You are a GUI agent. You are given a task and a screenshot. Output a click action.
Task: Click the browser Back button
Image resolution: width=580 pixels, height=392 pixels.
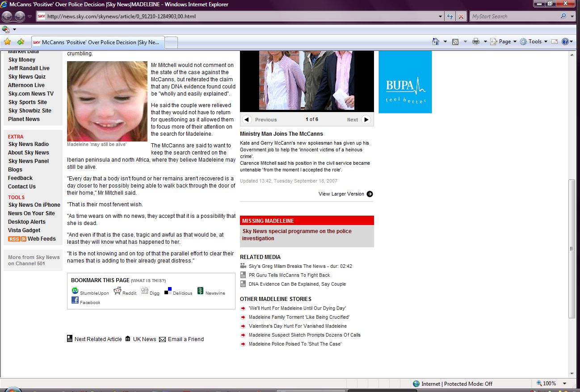7,17
